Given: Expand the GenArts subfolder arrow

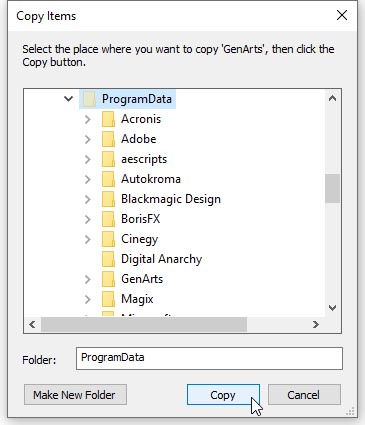Looking at the screenshot, I should point(88,279).
